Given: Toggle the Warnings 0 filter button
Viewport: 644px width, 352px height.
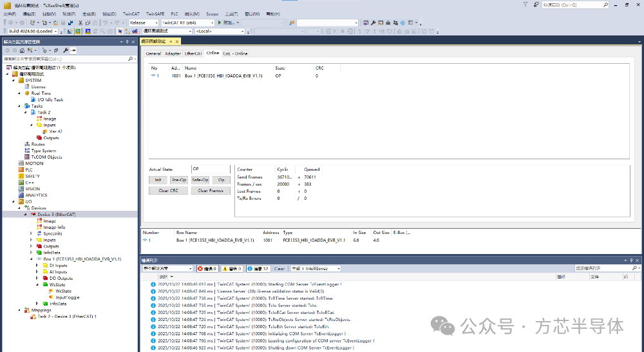Looking at the screenshot, I should coord(232,269).
